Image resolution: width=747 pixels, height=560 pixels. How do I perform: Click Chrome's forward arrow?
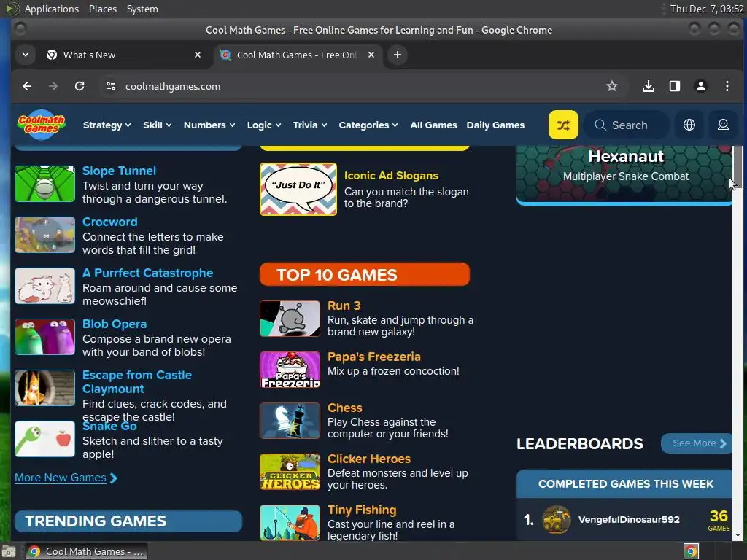53,86
